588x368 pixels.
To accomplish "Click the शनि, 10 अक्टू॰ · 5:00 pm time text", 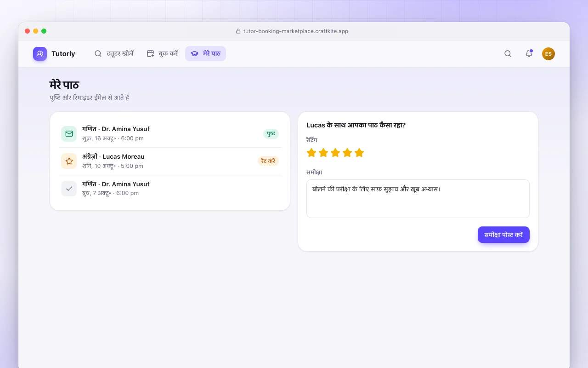I will [x=113, y=166].
